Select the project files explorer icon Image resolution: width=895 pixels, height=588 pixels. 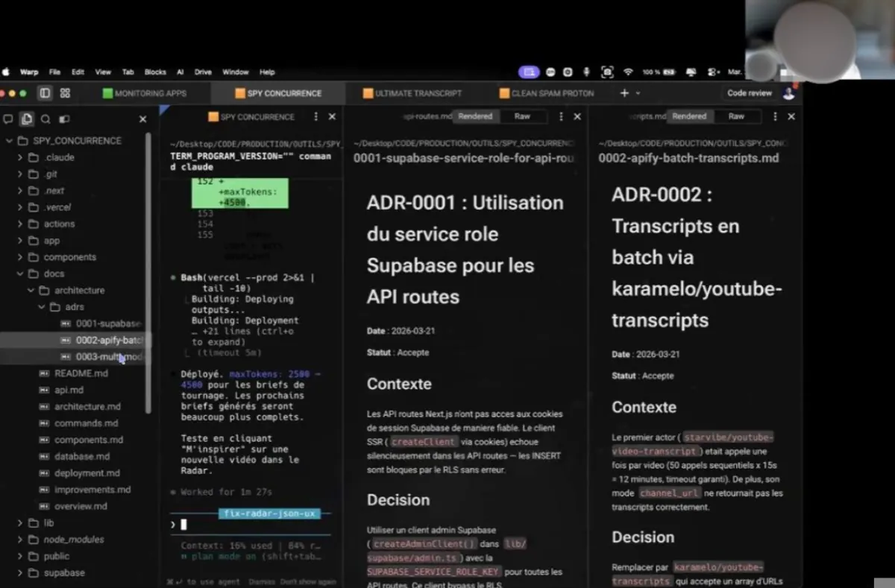click(x=27, y=118)
